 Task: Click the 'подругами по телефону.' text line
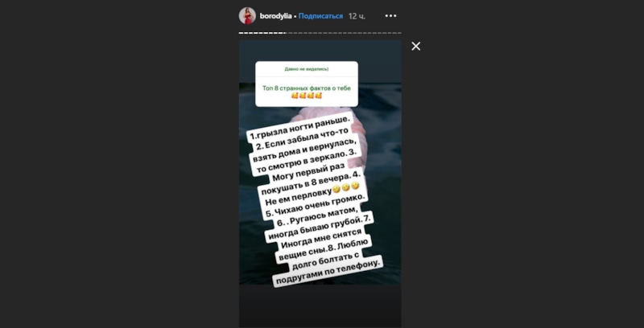[328, 273]
